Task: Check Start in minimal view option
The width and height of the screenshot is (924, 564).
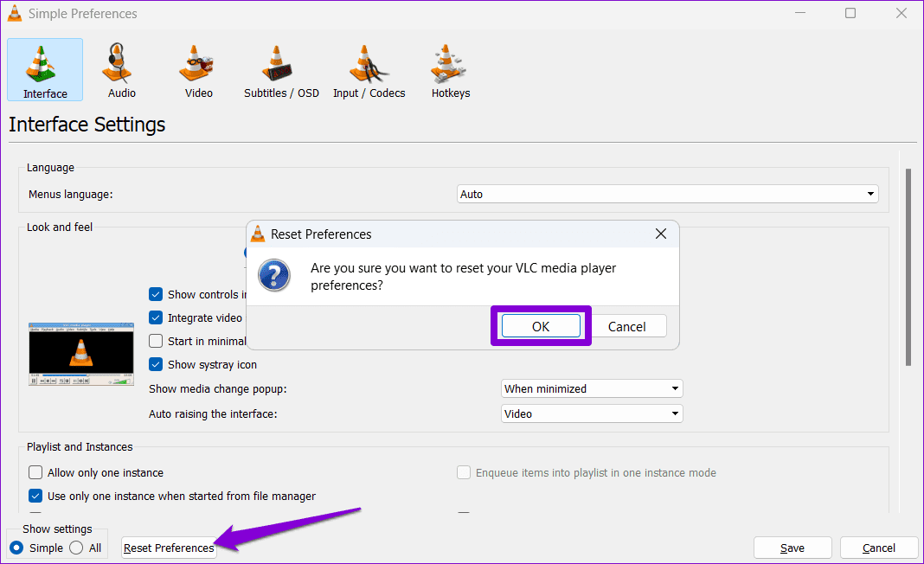Action: 156,341
